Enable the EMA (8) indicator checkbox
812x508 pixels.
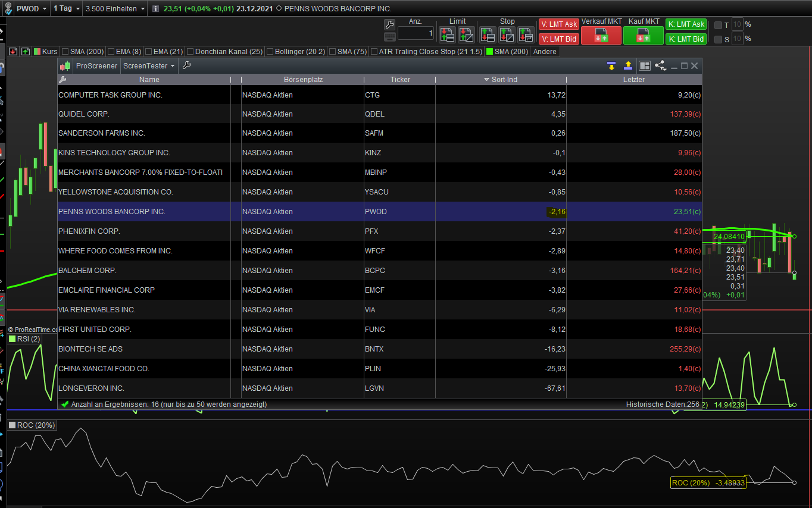click(110, 52)
